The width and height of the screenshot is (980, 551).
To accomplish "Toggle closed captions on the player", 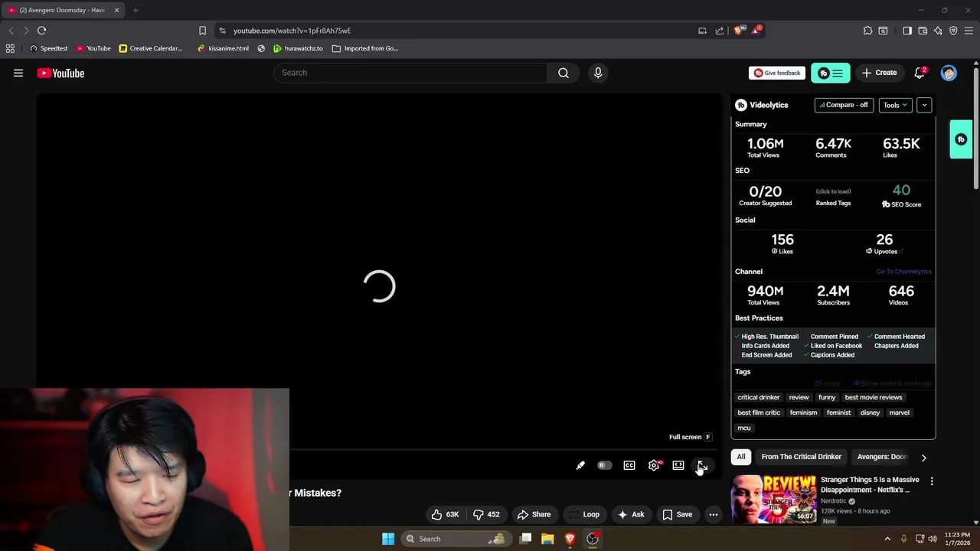I will pyautogui.click(x=629, y=465).
